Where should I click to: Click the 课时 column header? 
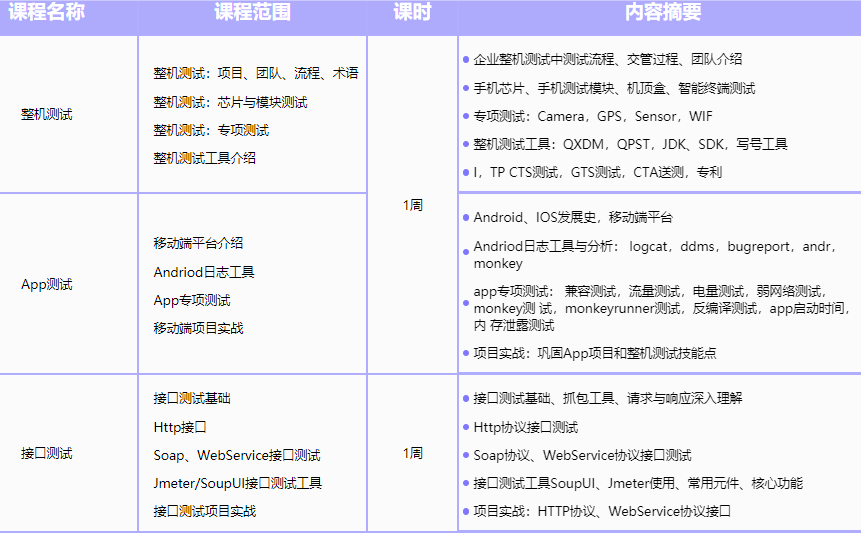411,13
